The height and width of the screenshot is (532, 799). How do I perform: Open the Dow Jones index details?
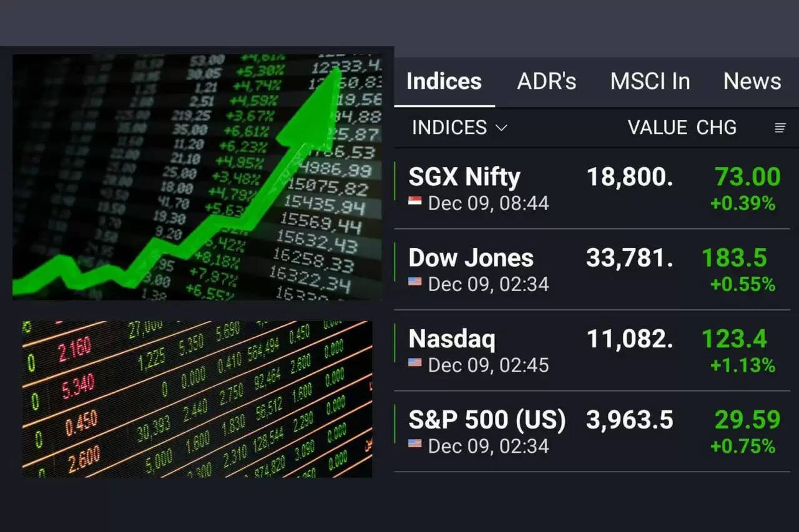click(471, 258)
